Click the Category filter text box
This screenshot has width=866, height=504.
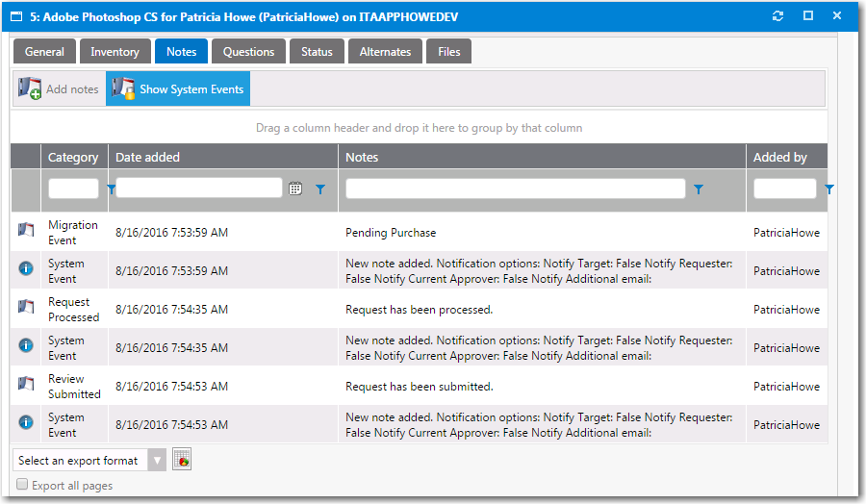click(73, 189)
